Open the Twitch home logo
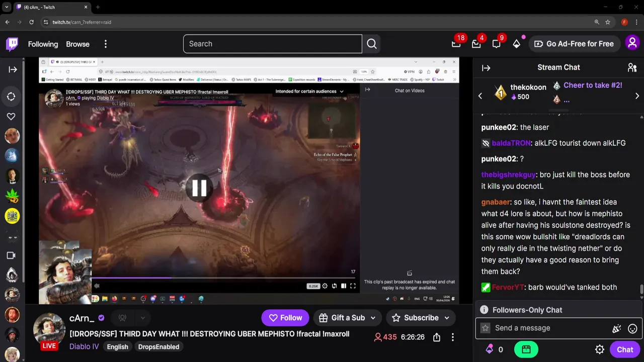 click(12, 44)
